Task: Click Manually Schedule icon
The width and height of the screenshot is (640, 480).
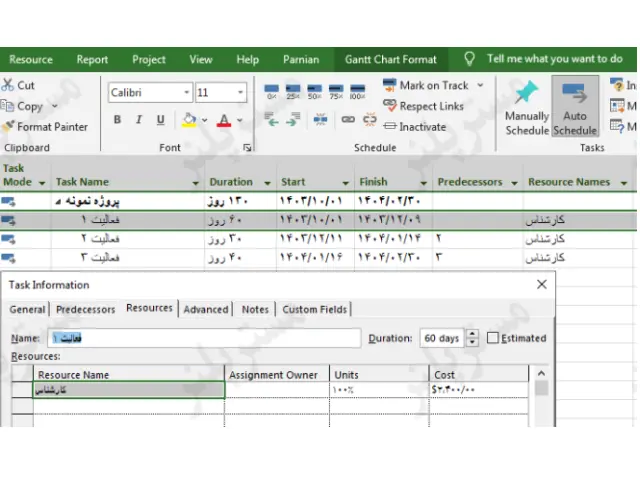Action: coord(526,108)
